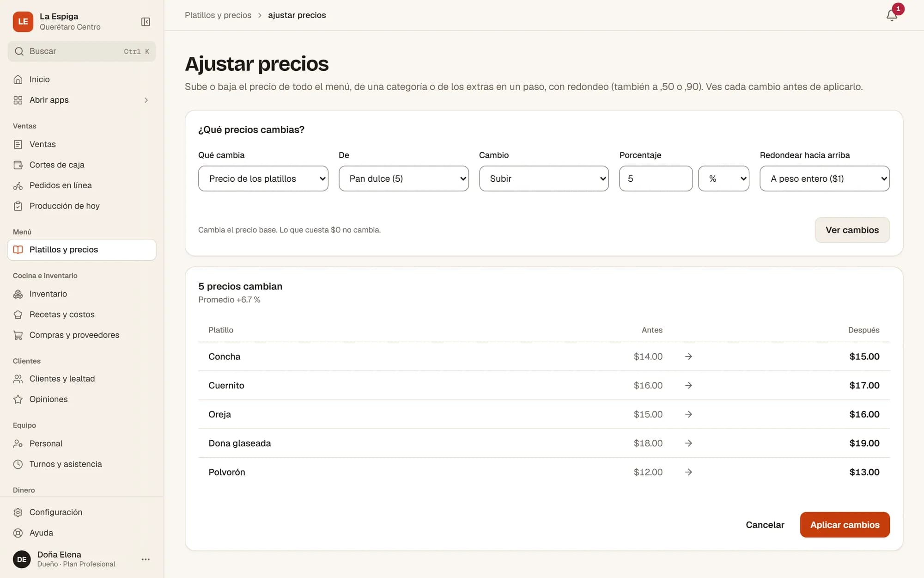This screenshot has width=924, height=578.
Task: Click the Producción de hoy clipboard icon
Action: click(18, 206)
